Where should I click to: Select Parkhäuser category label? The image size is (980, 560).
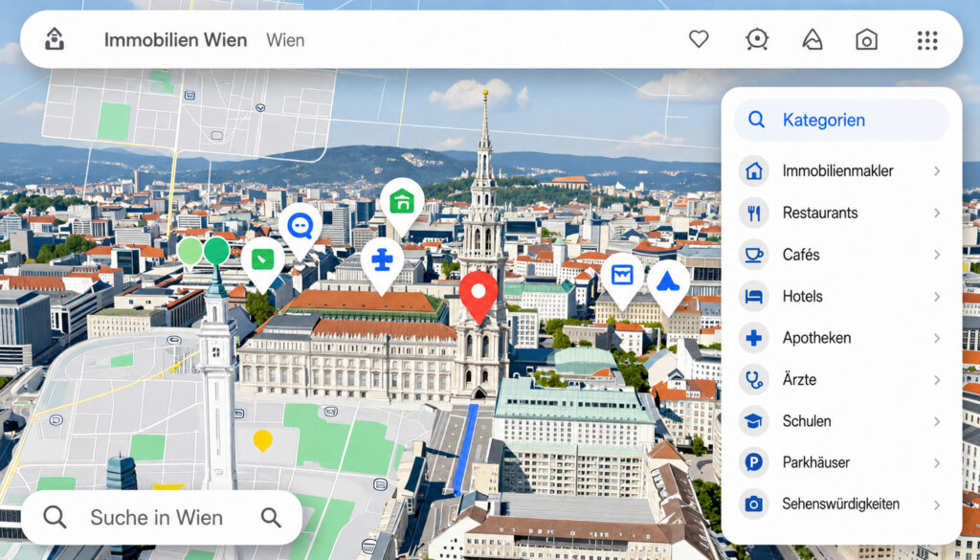(x=815, y=462)
